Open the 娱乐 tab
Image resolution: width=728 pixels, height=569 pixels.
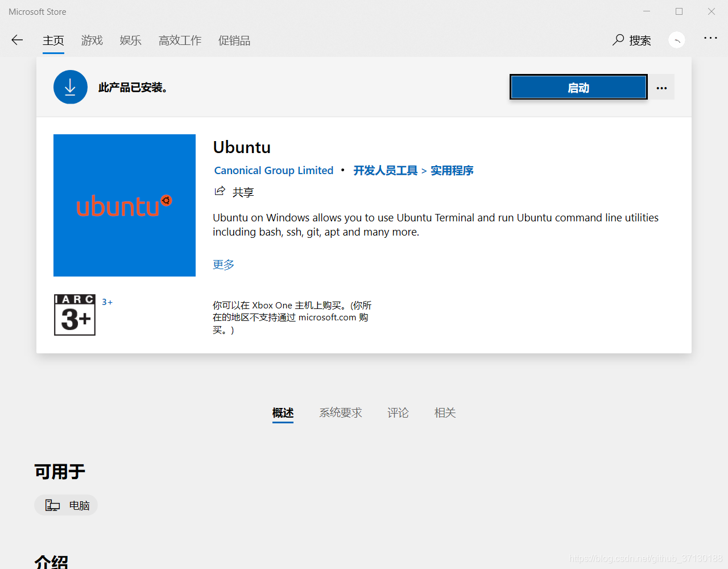click(x=131, y=40)
